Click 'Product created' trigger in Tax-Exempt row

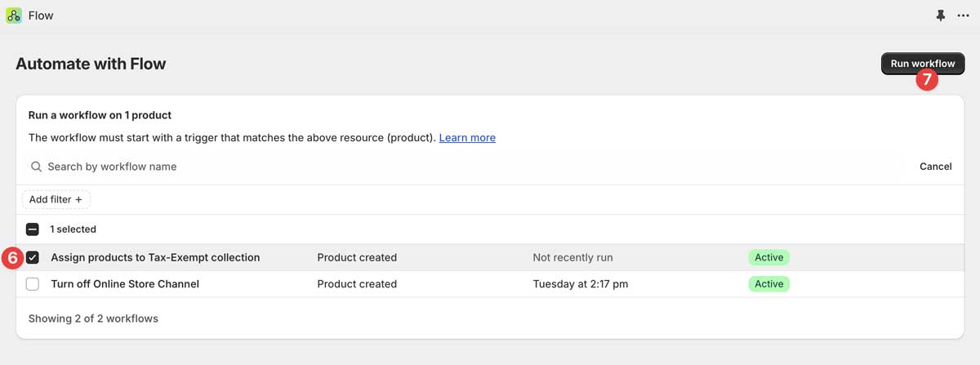[357, 257]
